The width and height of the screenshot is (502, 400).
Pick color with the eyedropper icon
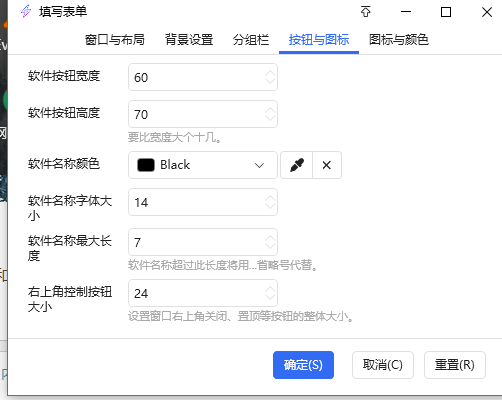[297, 165]
